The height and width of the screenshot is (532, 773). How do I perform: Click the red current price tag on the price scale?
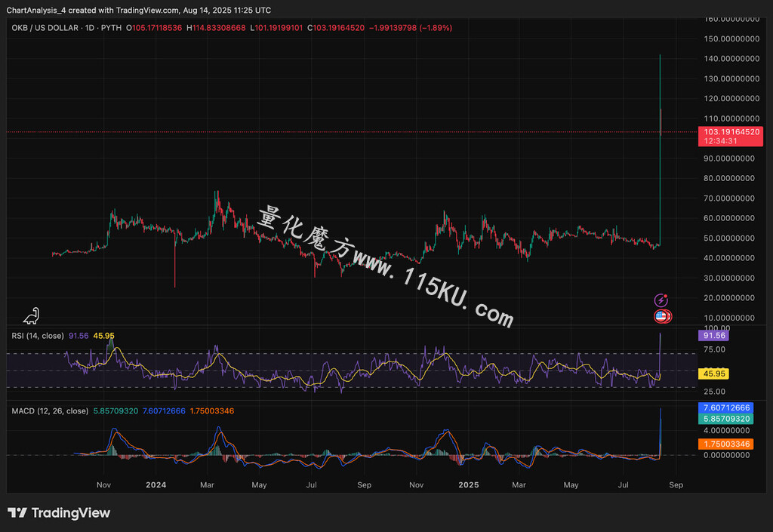(731, 137)
